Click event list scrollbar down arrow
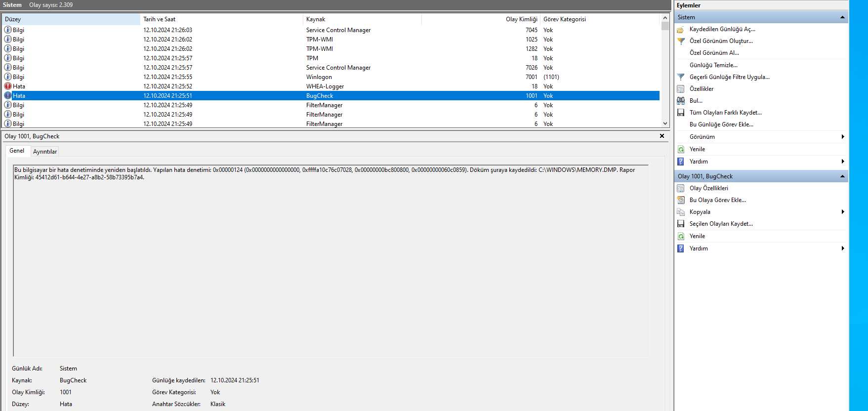This screenshot has height=411, width=868. click(x=665, y=123)
